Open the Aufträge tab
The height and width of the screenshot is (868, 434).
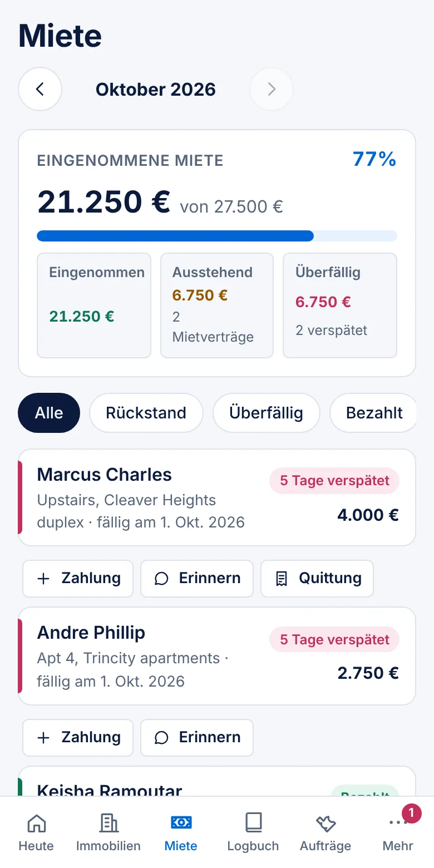tap(325, 832)
